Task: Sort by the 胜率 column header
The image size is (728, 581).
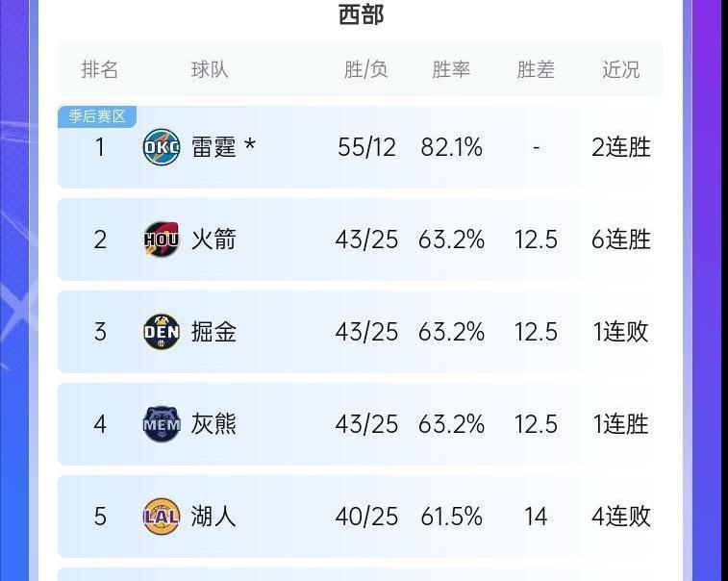Action: pos(451,70)
